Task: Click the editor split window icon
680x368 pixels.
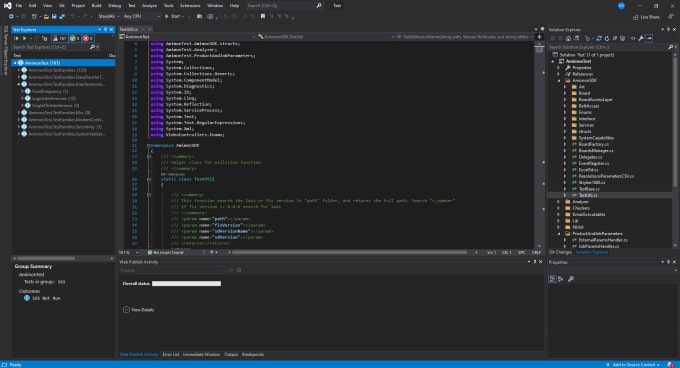Action: [539, 37]
